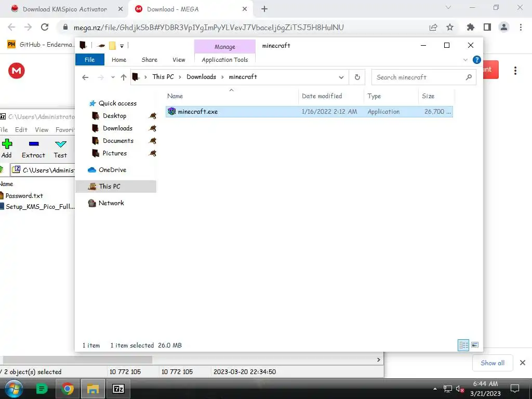Screen dimensions: 532x399
Task: Open the green taskbar app icon
Action: [x=42, y=389]
